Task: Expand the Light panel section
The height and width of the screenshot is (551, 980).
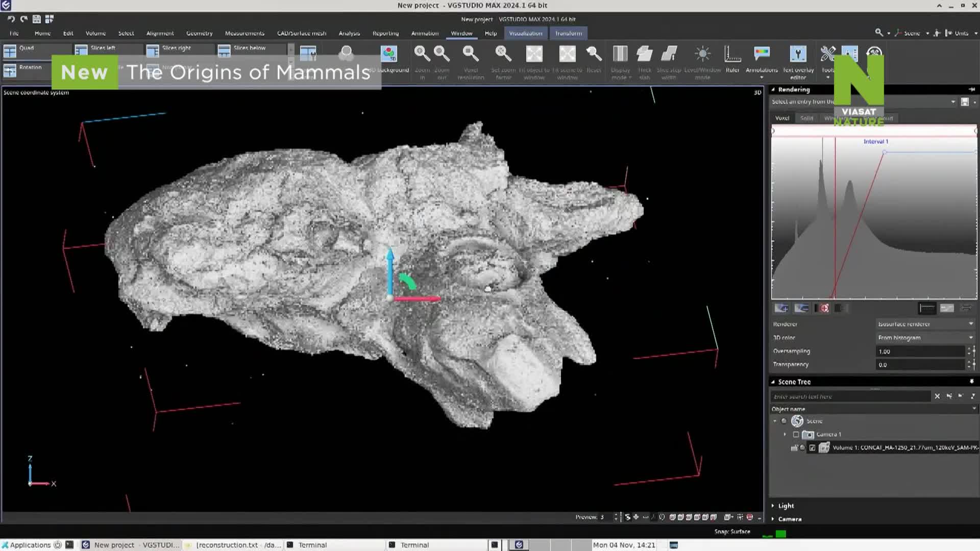Action: click(x=786, y=506)
